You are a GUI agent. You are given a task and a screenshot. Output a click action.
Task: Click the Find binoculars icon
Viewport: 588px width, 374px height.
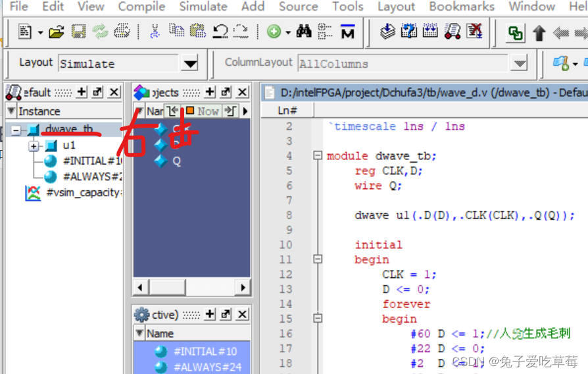[304, 32]
